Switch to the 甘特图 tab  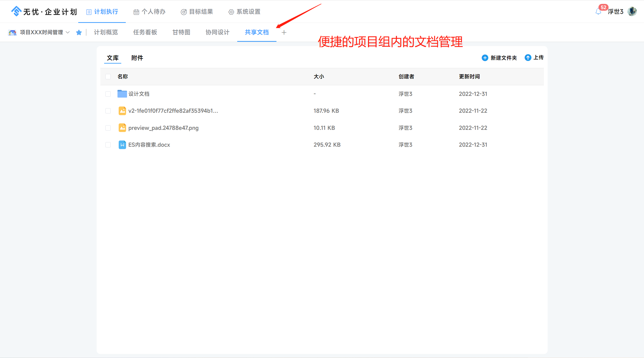(181, 32)
